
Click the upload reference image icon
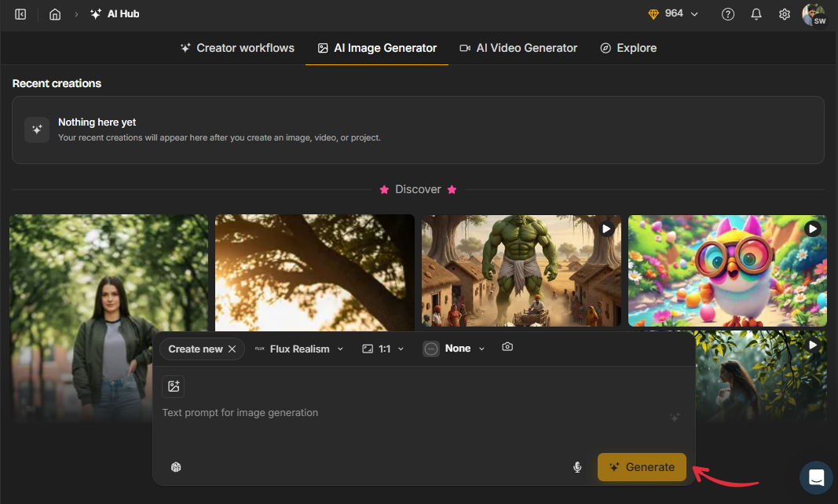pos(174,386)
